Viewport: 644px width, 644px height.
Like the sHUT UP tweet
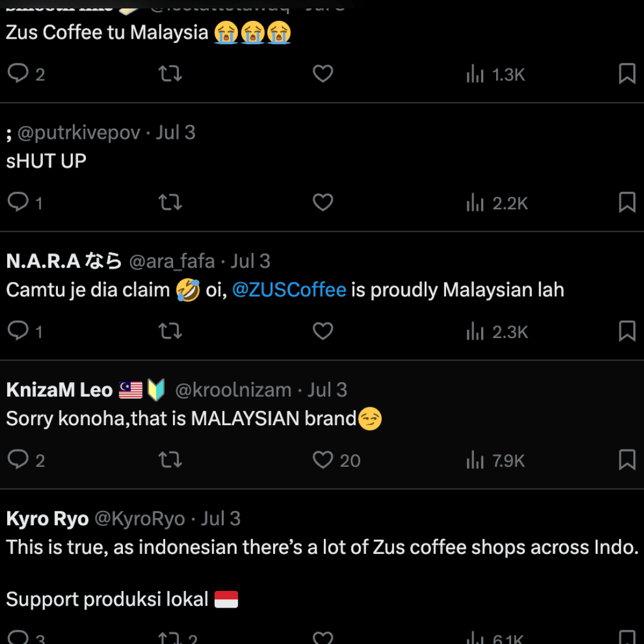(323, 203)
